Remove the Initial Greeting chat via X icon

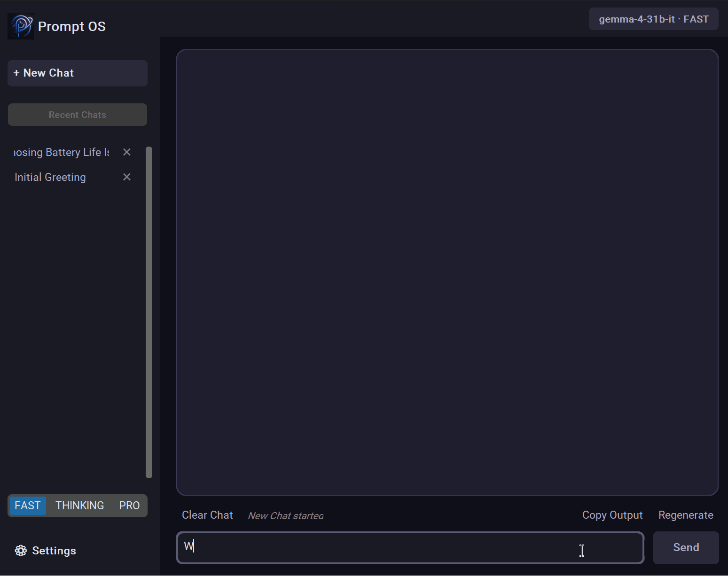point(126,177)
